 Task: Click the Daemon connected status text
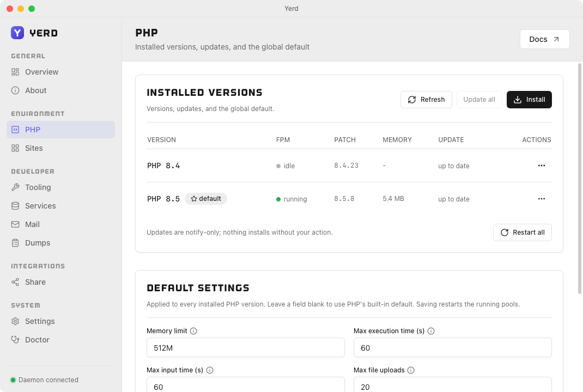coord(48,379)
